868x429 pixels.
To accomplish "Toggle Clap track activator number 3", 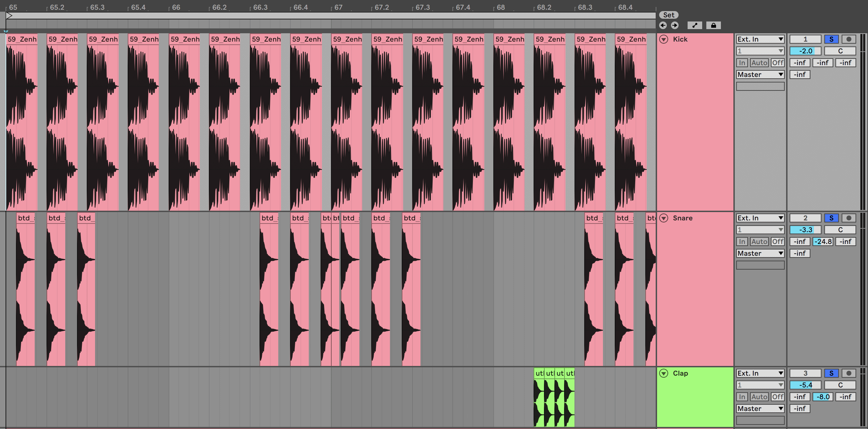I will coord(805,373).
